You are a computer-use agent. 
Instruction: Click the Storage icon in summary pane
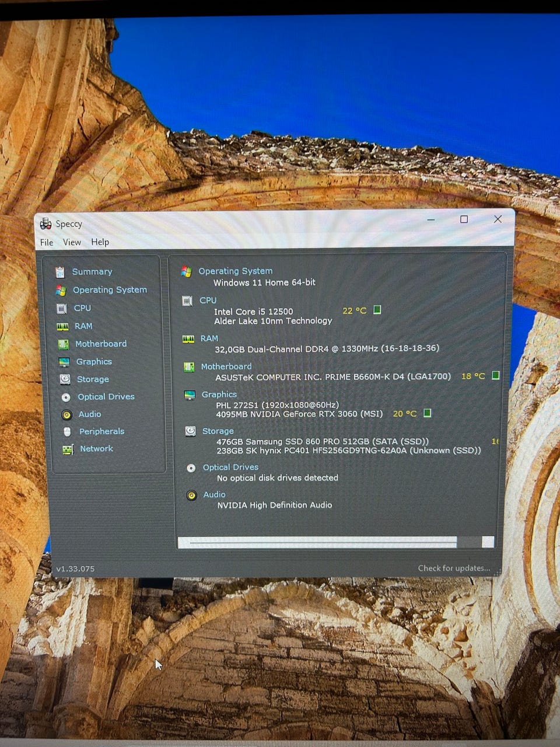(190, 431)
